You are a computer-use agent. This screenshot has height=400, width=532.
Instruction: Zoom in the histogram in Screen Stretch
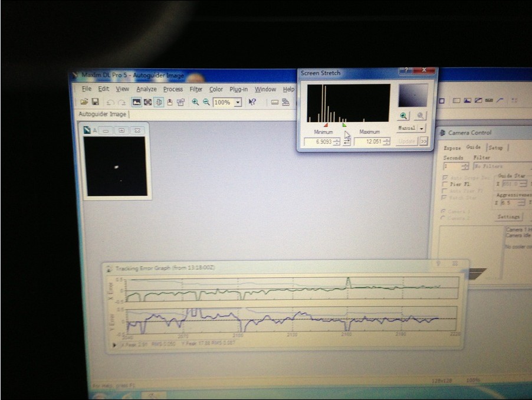click(403, 116)
